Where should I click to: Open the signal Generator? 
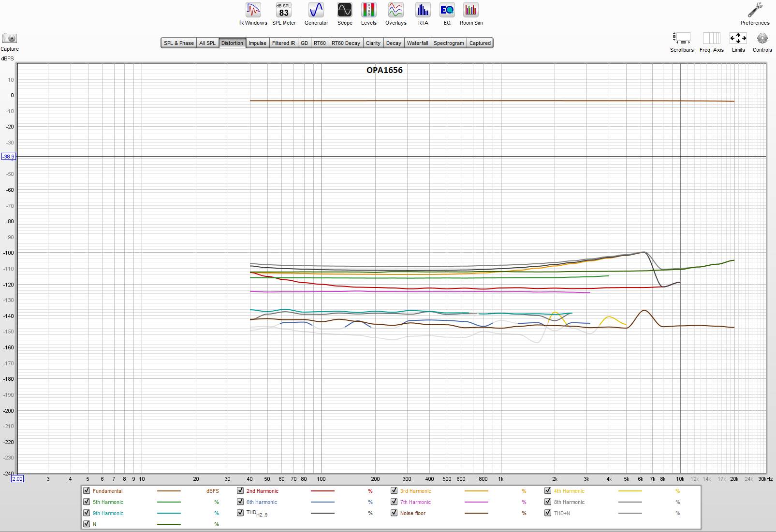[x=316, y=14]
